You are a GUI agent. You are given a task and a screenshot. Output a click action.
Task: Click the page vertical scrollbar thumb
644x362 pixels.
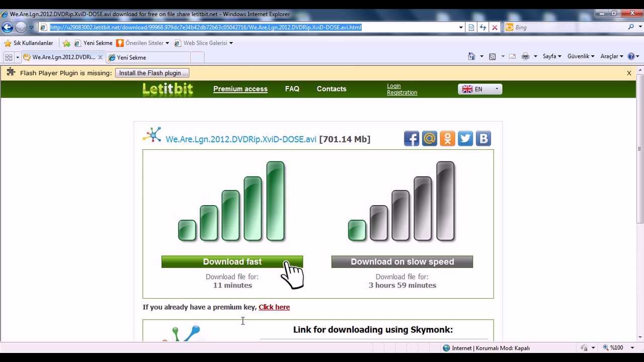[x=640, y=149]
